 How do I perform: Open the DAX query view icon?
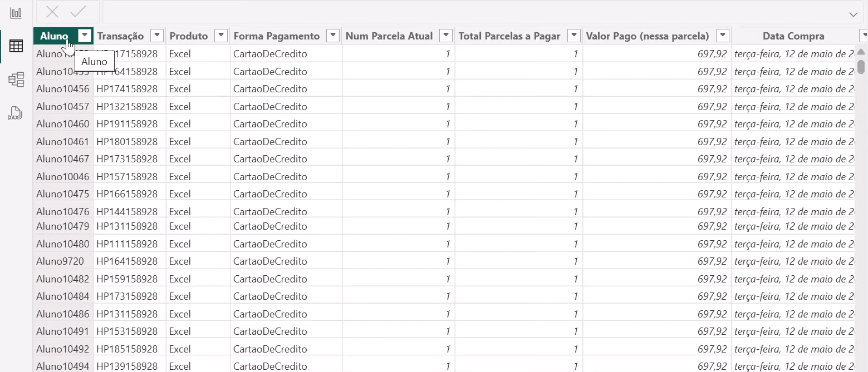[16, 113]
